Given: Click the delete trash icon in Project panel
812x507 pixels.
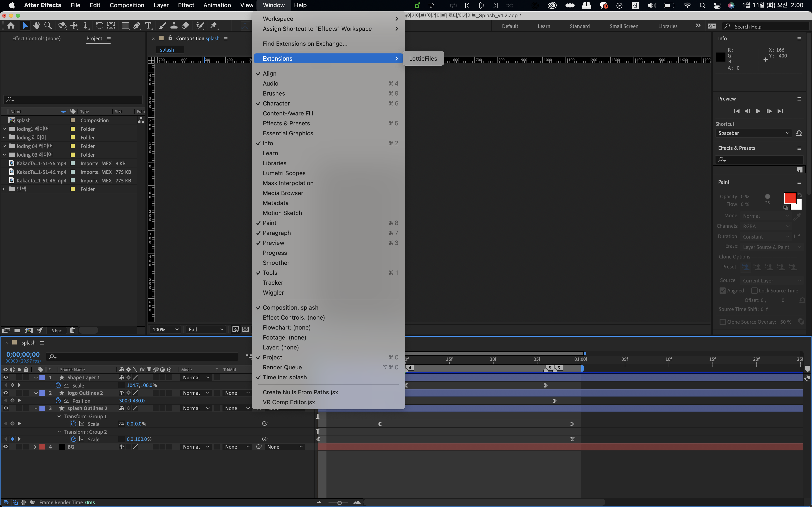Looking at the screenshot, I should click(72, 330).
